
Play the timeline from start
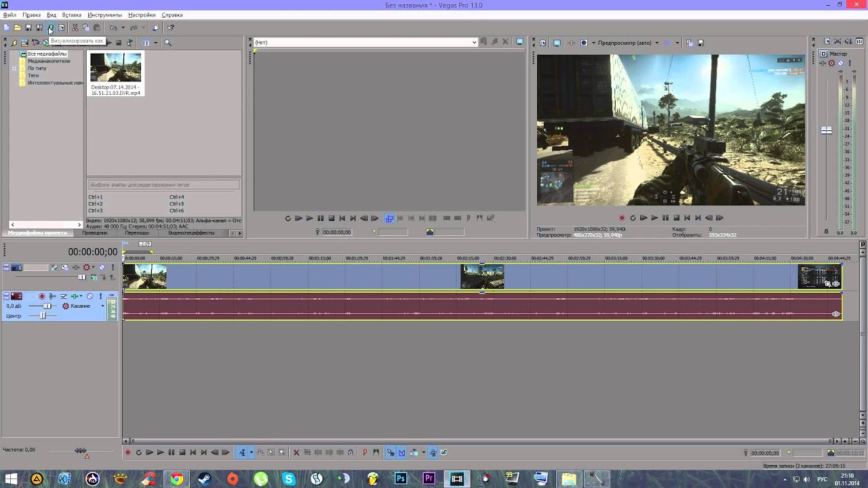(149, 453)
